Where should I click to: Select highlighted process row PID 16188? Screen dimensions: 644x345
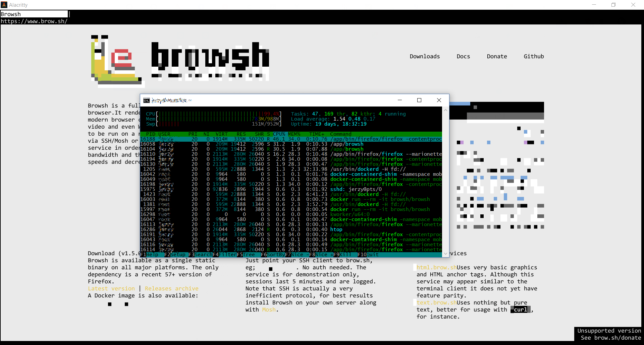291,139
